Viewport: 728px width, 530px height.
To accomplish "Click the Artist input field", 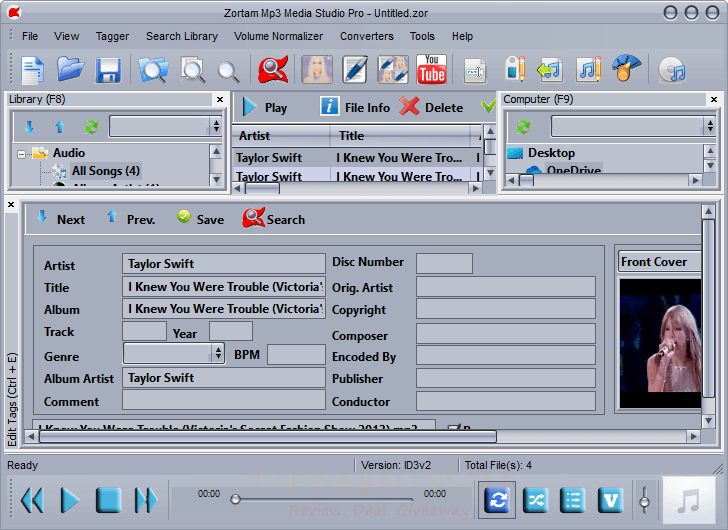I will click(223, 264).
